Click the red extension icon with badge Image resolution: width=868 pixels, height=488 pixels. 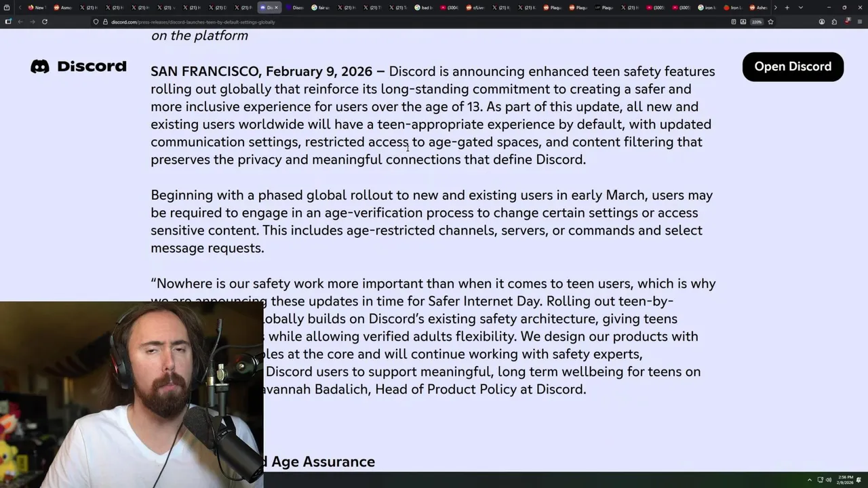[847, 21]
